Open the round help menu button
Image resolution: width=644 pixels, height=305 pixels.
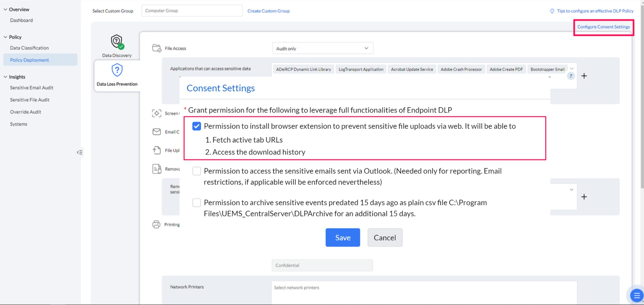[x=636, y=296]
